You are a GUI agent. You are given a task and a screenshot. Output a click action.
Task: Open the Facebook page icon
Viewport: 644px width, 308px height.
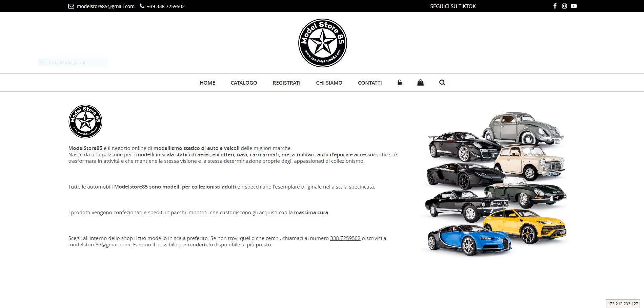click(555, 6)
